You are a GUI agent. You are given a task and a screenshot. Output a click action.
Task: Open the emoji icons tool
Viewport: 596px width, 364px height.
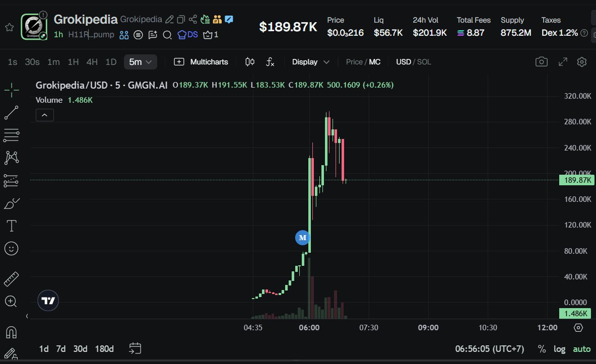click(12, 249)
